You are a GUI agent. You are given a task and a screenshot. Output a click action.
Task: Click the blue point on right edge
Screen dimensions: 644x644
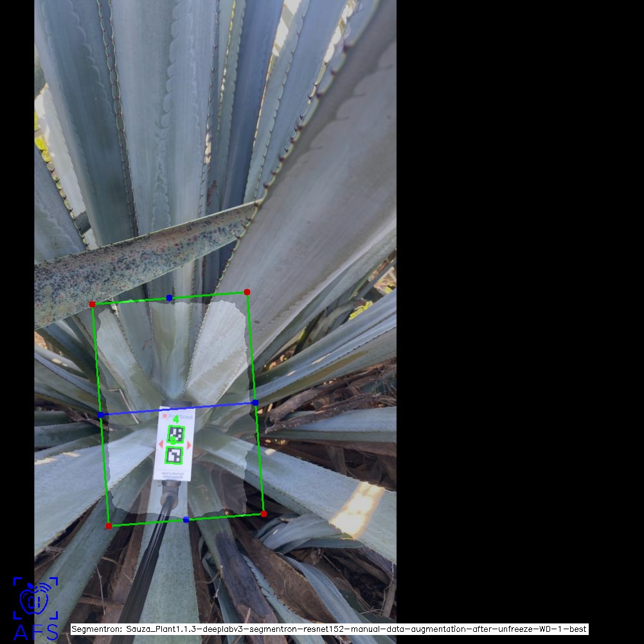(255, 403)
